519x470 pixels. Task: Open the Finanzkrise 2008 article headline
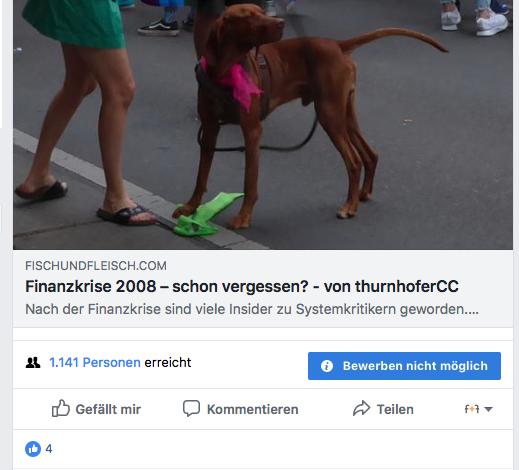(x=242, y=286)
